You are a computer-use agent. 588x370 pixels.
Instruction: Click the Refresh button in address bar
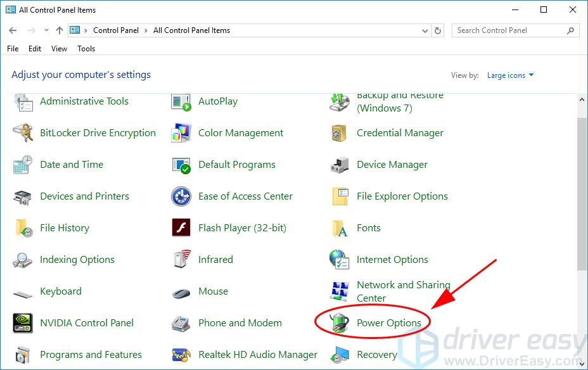[x=438, y=30]
